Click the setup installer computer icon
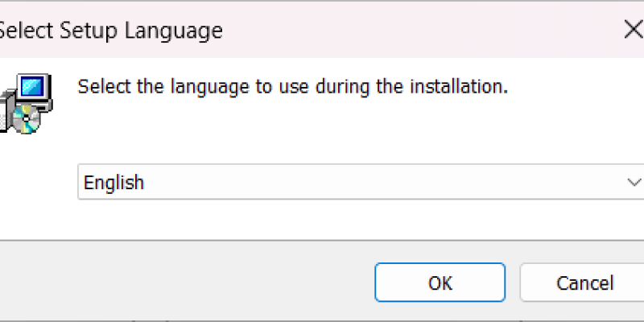The image size is (644, 322). (x=26, y=101)
